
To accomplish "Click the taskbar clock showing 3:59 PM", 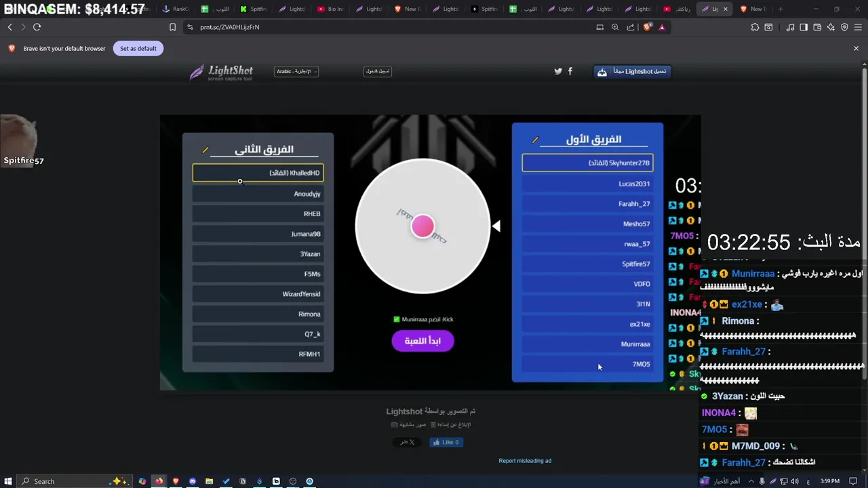I will (x=829, y=481).
